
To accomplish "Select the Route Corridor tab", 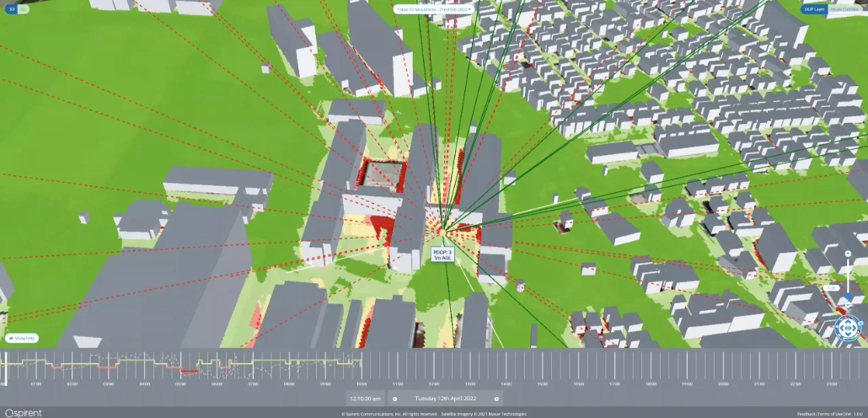I will coord(845,8).
